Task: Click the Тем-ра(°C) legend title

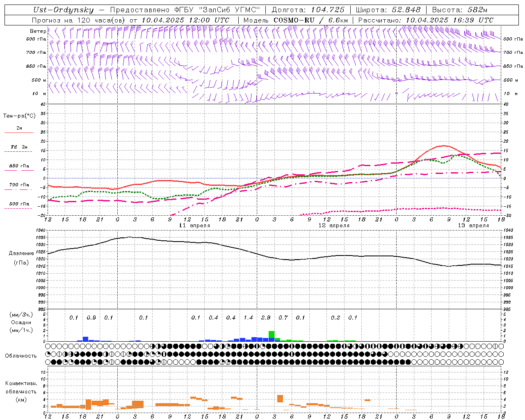Action: coord(19,116)
